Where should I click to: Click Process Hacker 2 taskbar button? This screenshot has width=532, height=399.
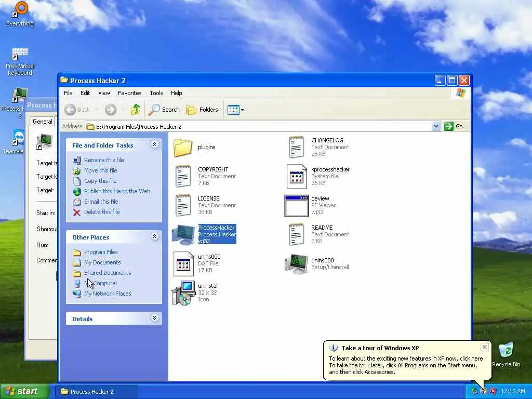[97, 392]
